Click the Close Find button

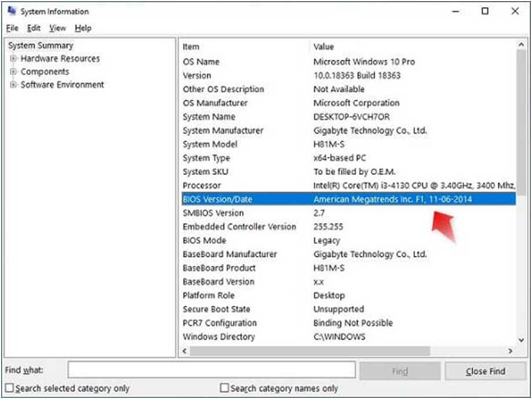[x=486, y=371]
